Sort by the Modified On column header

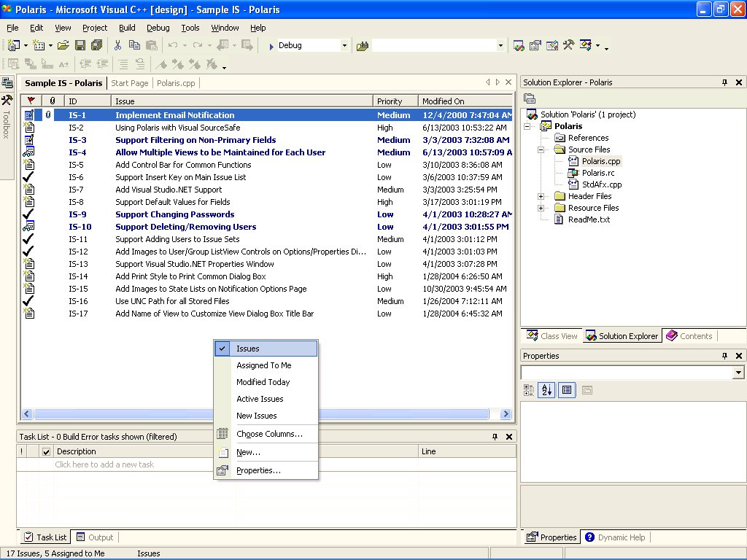click(x=465, y=101)
